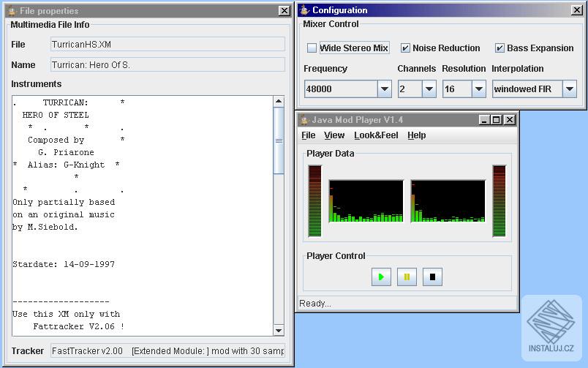Open the Look&Feel menu
This screenshot has height=368, width=588.
click(376, 135)
